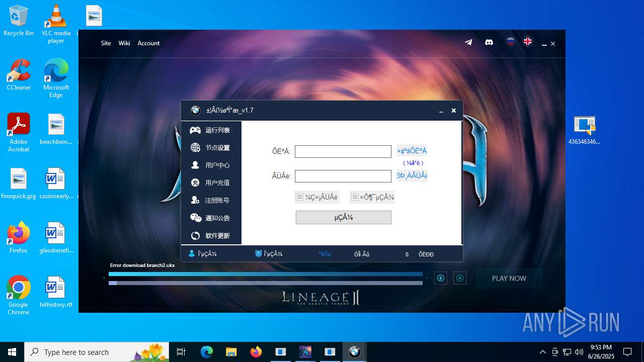Open the Recycle Bin desktop icon

(x=19, y=21)
